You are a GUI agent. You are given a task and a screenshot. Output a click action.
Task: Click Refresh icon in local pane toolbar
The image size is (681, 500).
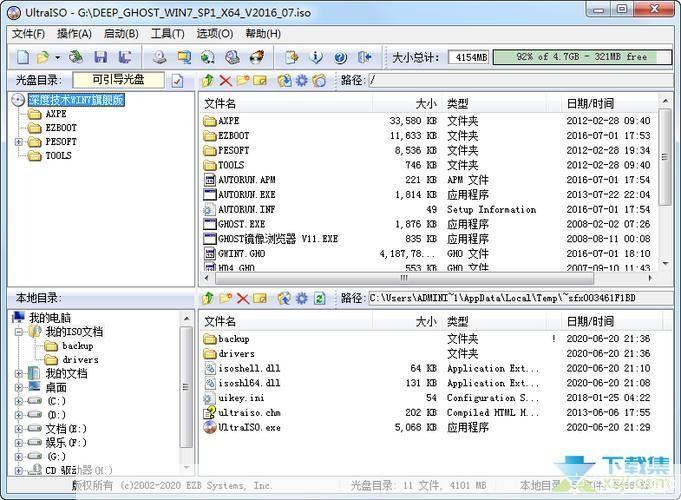tap(319, 298)
